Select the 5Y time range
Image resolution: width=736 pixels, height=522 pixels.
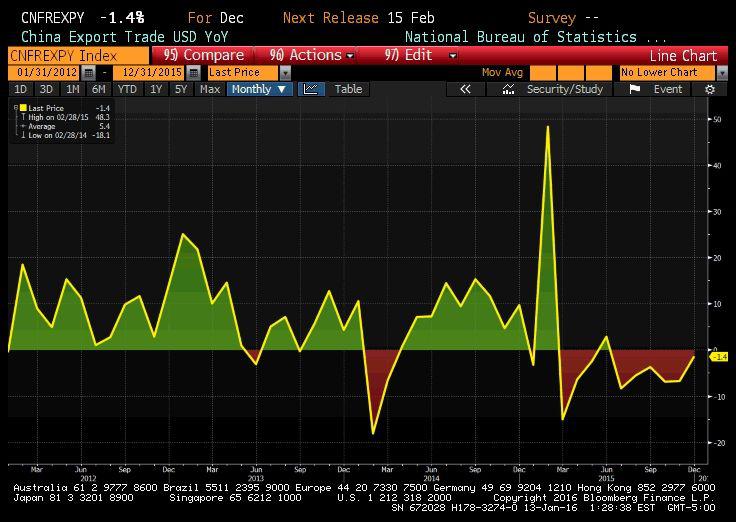181,89
